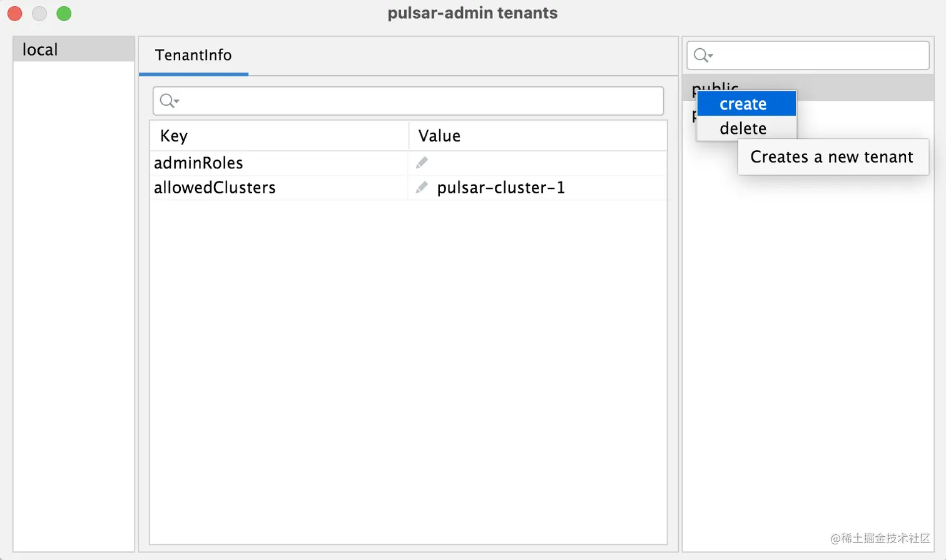Select the public tenant in the list

tap(863, 88)
